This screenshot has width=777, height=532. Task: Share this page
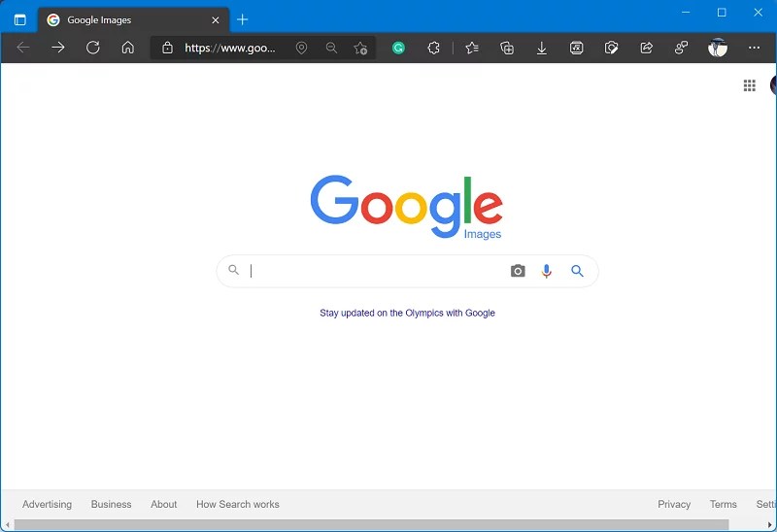click(646, 48)
